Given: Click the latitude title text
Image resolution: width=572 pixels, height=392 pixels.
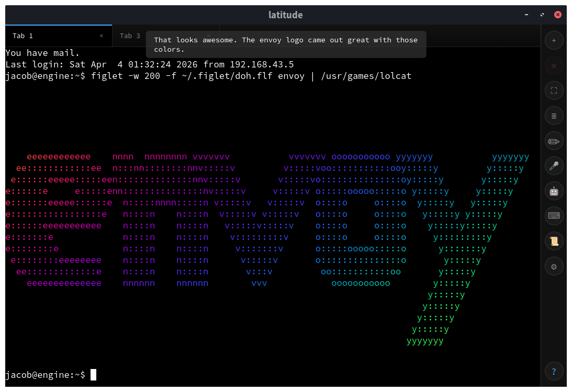Looking at the screenshot, I should [286, 15].
